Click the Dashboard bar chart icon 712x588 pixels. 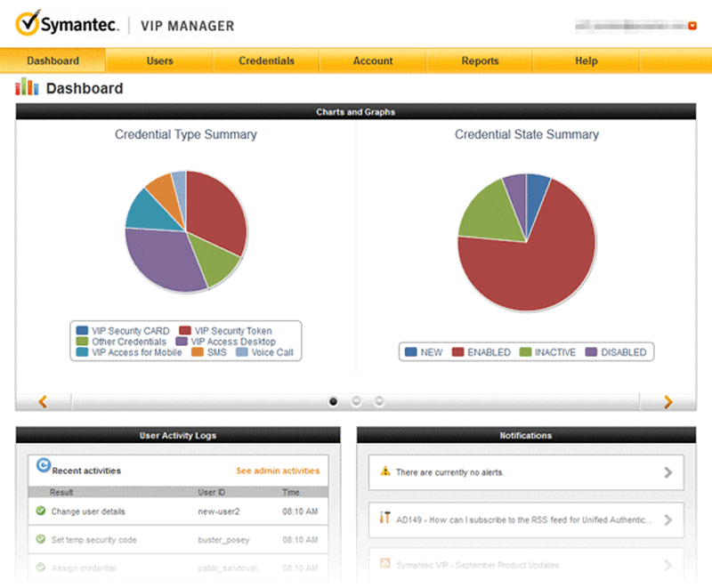click(x=27, y=87)
